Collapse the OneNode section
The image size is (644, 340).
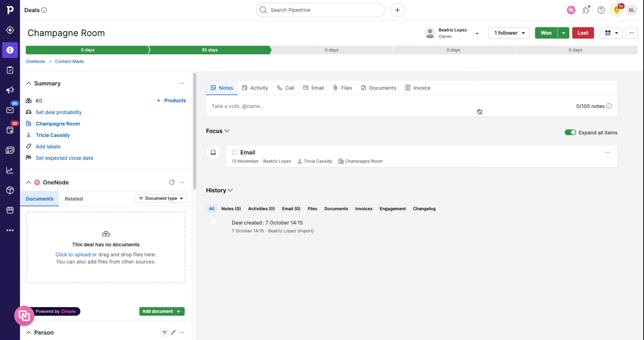[x=29, y=182]
